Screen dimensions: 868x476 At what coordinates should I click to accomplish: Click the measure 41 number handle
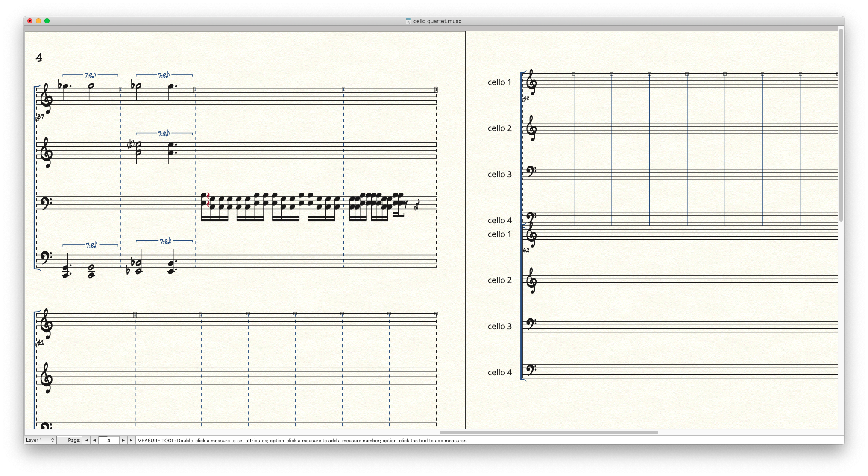(37, 345)
